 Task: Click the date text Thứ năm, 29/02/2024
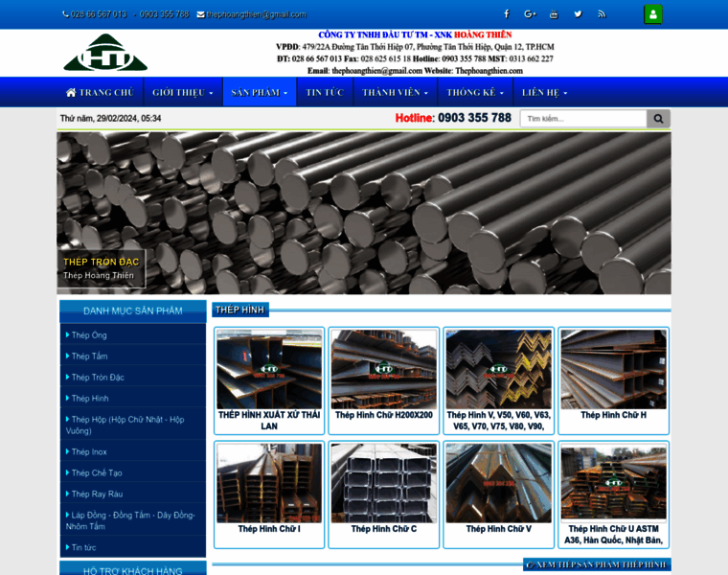110,119
